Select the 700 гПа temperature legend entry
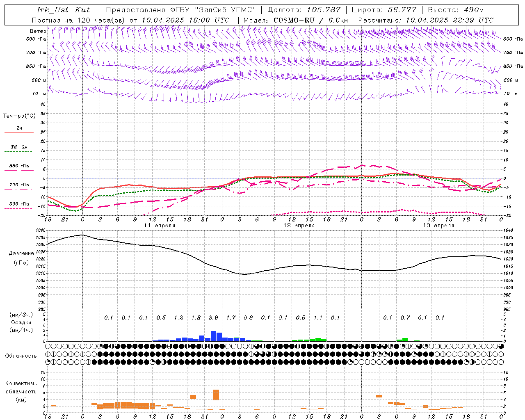 [x=19, y=185]
